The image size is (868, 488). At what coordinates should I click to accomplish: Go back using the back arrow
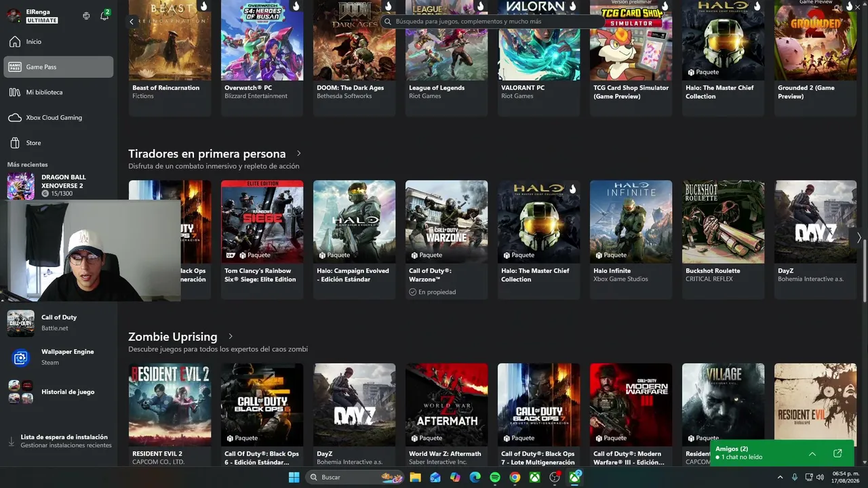pos(132,22)
